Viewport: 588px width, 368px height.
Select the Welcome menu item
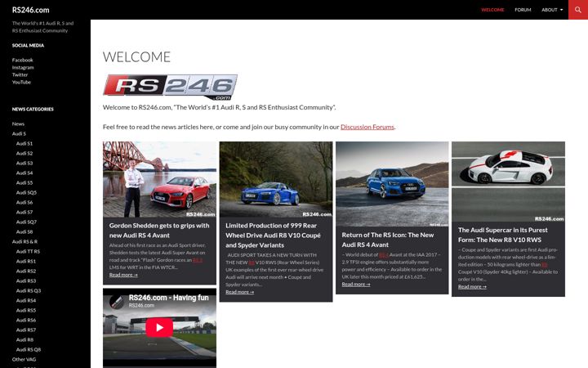pos(492,10)
